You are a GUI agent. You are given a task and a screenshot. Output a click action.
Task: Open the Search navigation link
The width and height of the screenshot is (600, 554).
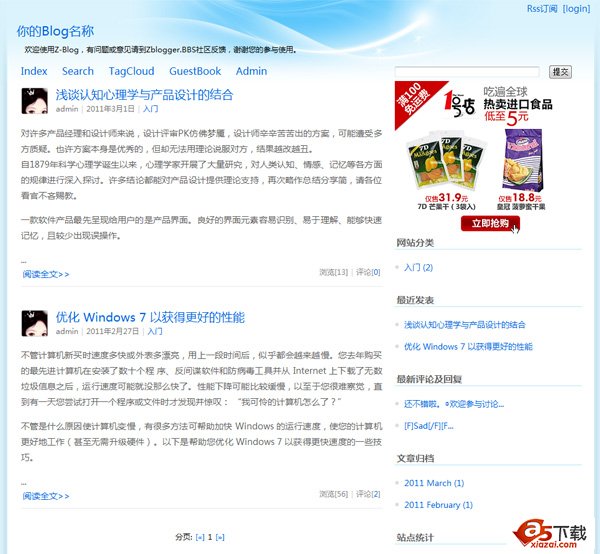(78, 71)
